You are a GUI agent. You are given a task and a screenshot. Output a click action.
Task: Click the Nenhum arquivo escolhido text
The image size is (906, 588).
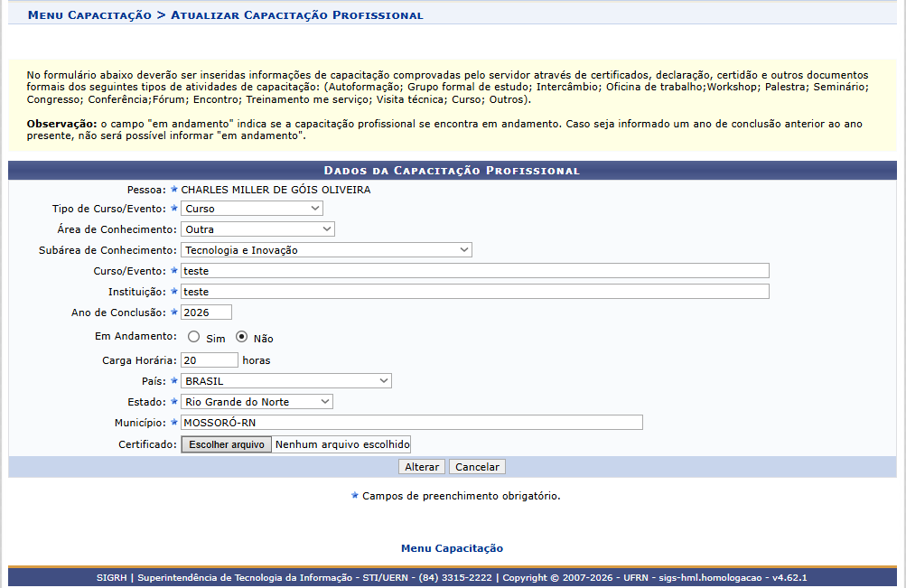tap(342, 444)
